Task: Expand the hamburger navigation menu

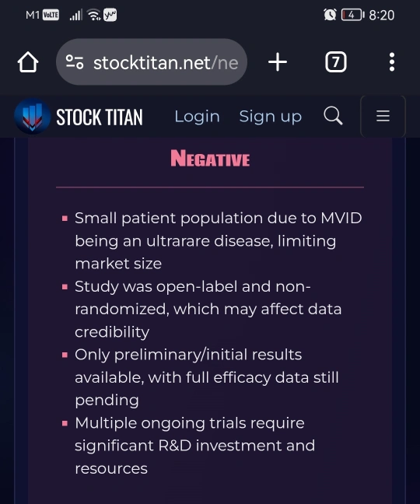Action: [x=383, y=116]
